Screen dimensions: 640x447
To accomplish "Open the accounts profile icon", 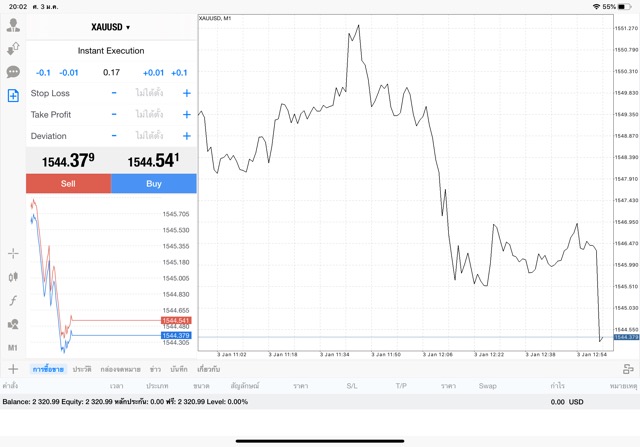I will [x=13, y=25].
